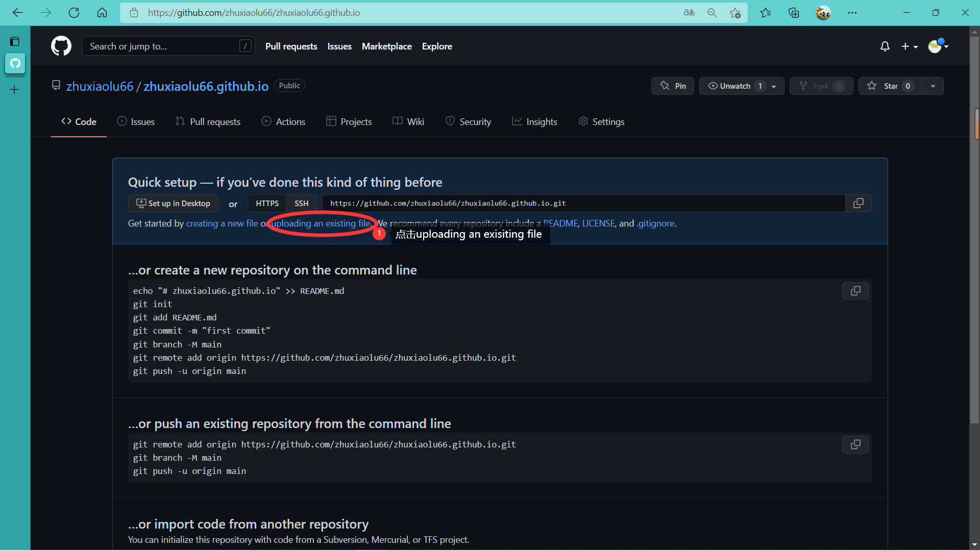Click the zhuxiaolu66 owner link
This screenshot has height=551, width=980.
[x=100, y=86]
